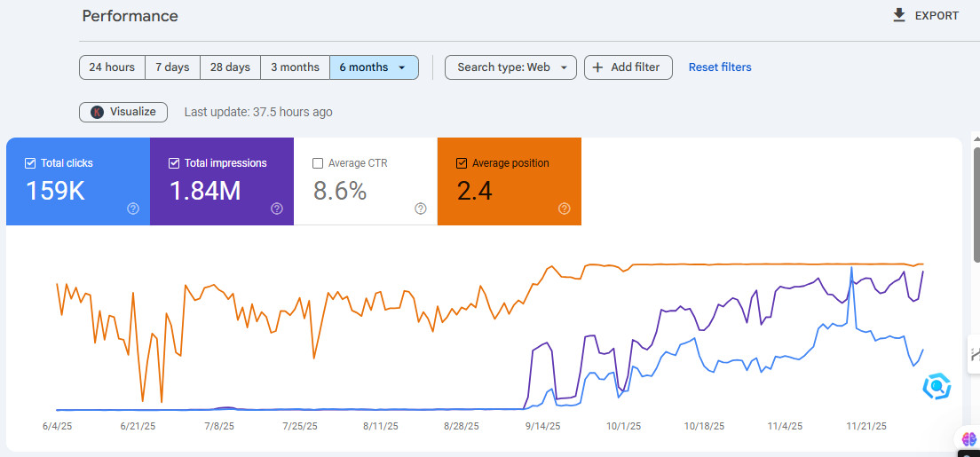Click the Visualize button
Screen dimensions: 980x457
(123, 112)
